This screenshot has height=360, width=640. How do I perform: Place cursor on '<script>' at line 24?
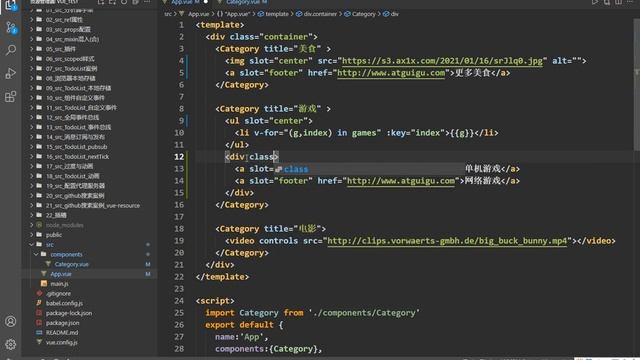coord(215,301)
